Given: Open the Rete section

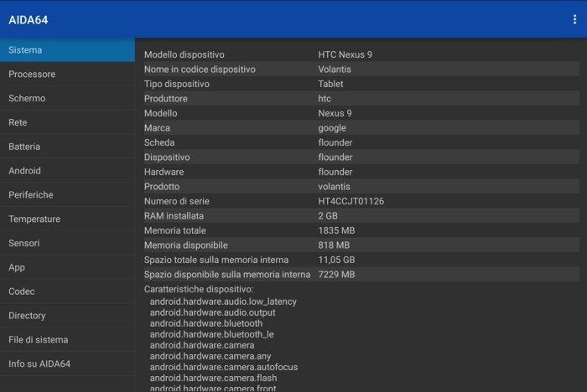Looking at the screenshot, I should point(67,122).
